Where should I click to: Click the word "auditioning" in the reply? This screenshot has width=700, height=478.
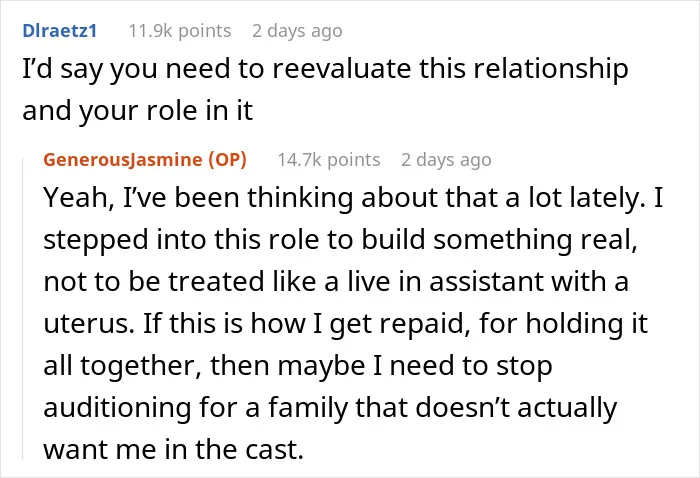[117, 408]
